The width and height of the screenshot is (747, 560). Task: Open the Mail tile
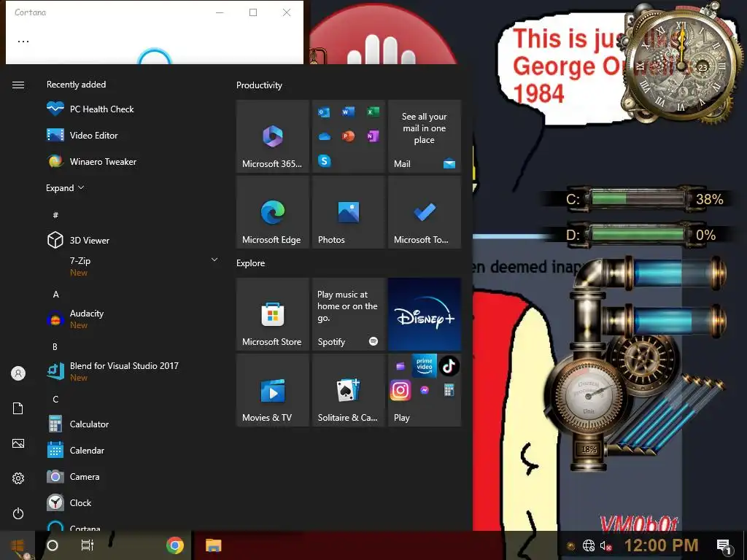425,136
